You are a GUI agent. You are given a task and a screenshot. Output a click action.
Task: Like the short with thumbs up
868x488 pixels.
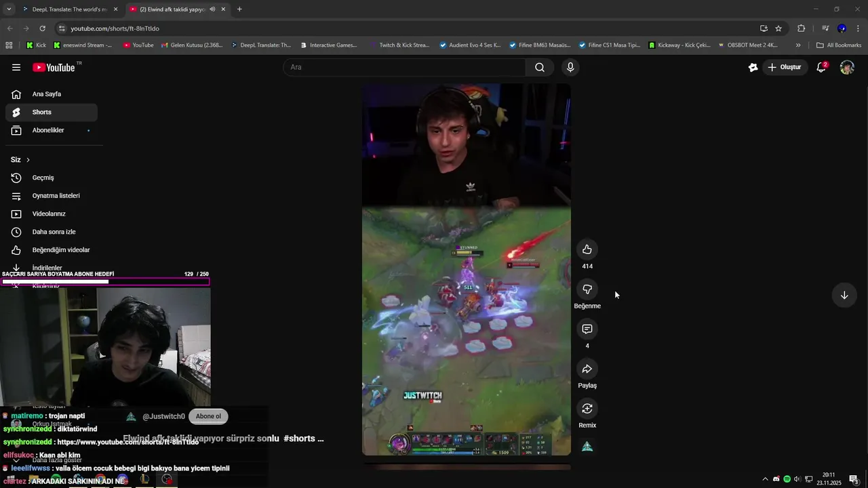(587, 249)
